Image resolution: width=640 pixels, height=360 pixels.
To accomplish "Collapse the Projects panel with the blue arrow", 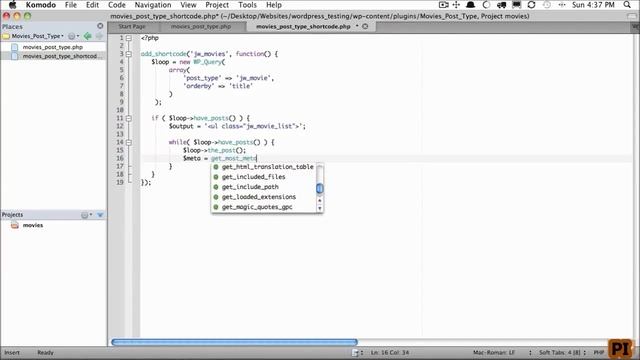I will [100, 215].
